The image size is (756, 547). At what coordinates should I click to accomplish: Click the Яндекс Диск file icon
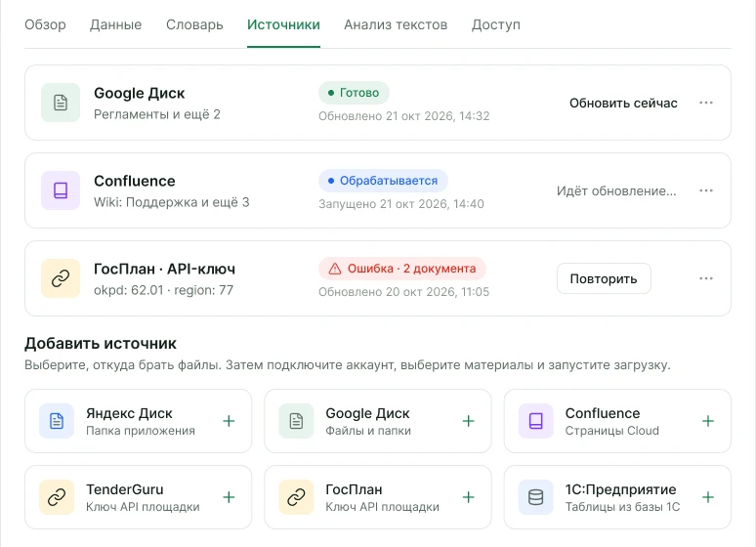57,421
